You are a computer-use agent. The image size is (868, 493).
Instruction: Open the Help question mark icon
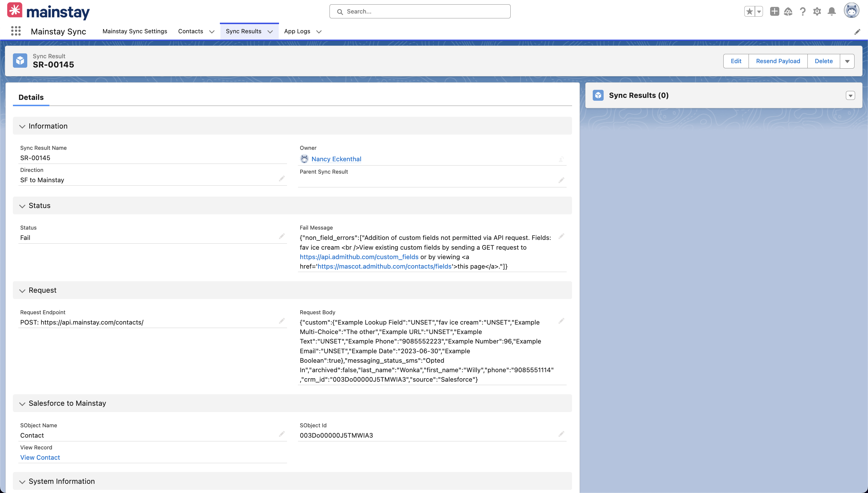tap(803, 11)
